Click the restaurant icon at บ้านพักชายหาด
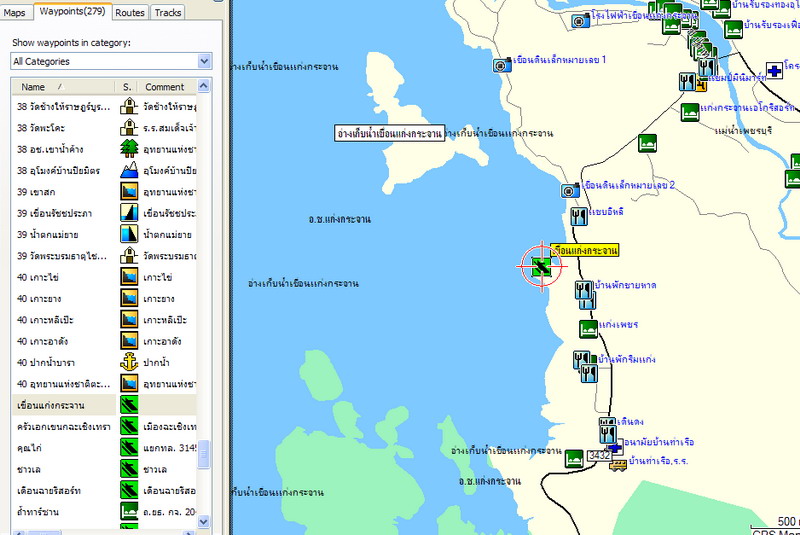Viewport: 800px width, 535px height. click(x=584, y=290)
